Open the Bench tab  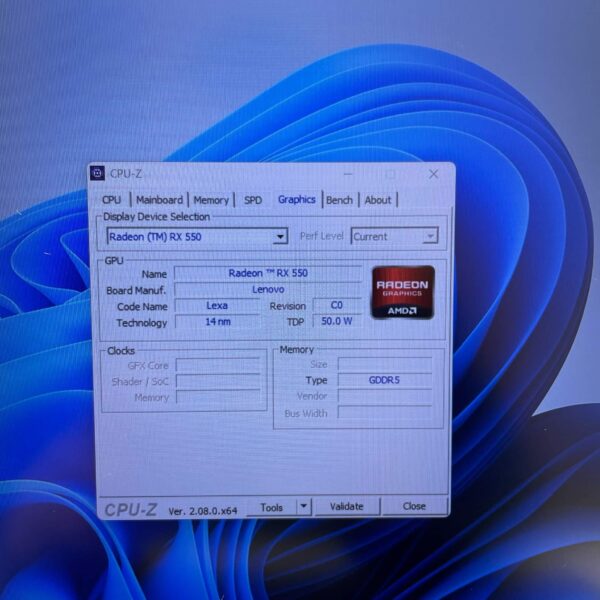point(339,200)
